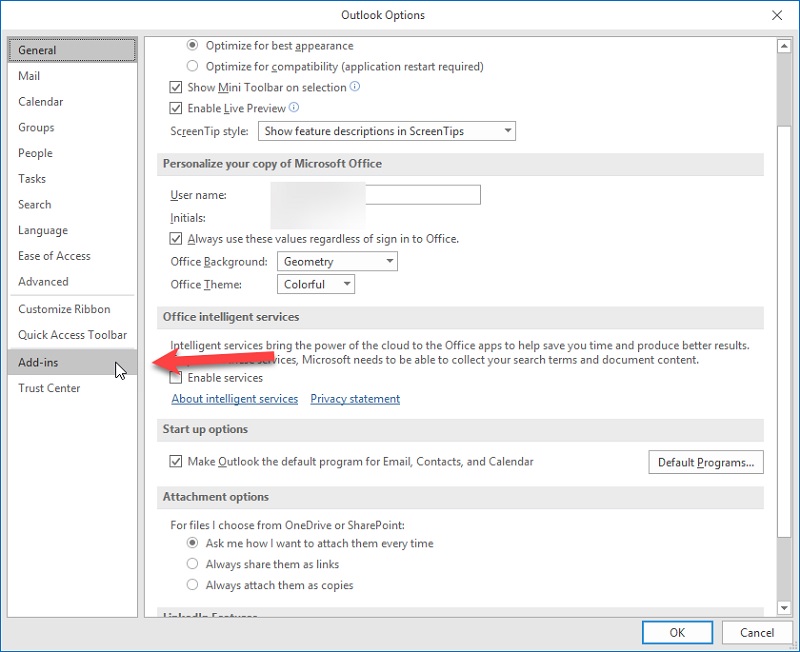The image size is (800, 652).
Task: Choose Always share them as links
Action: [x=193, y=564]
